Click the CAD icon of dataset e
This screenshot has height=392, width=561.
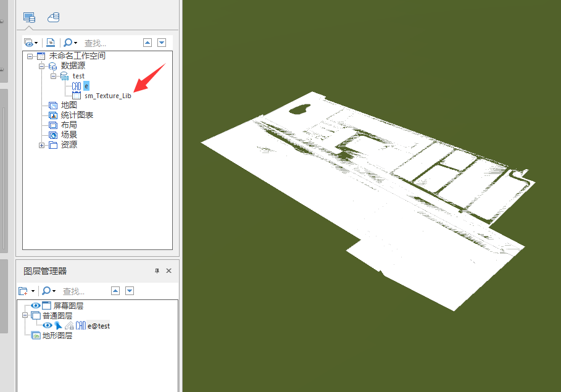(77, 86)
